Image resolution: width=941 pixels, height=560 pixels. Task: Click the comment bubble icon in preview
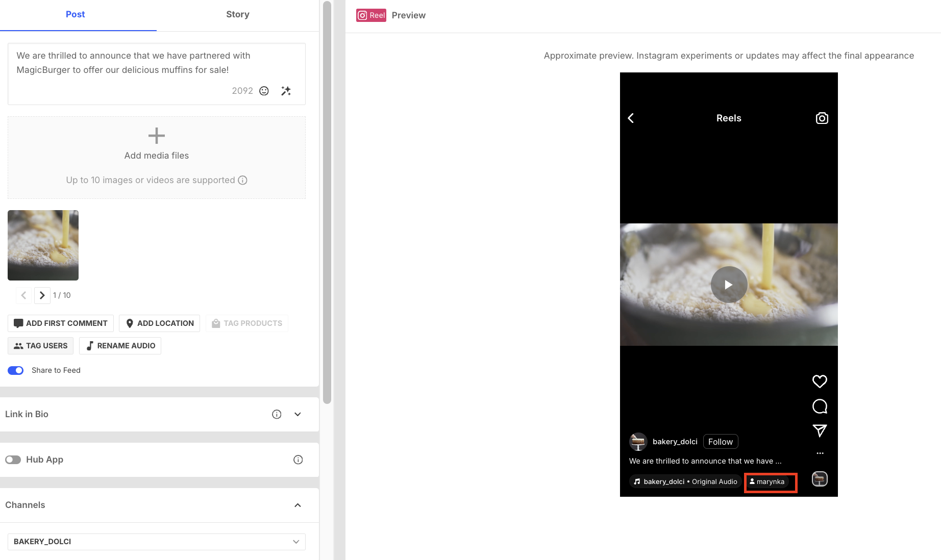click(820, 406)
